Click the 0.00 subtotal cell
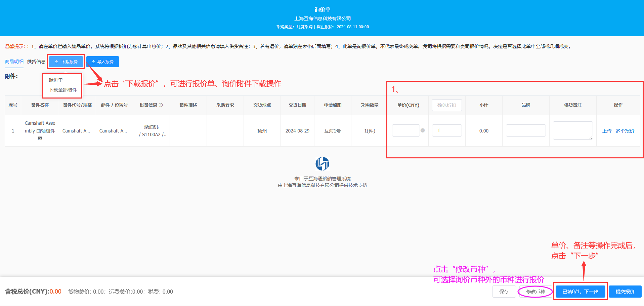The height and width of the screenshot is (306, 644). [484, 131]
